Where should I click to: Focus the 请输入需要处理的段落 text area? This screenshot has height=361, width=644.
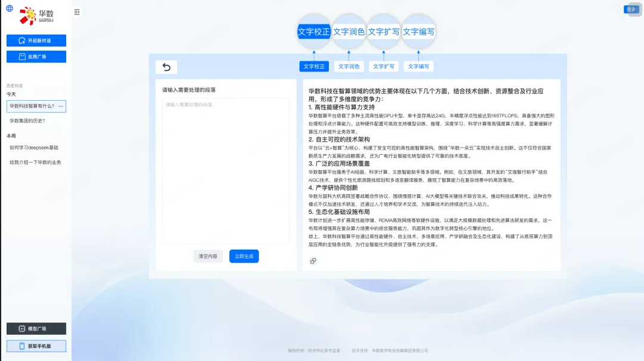click(x=225, y=170)
